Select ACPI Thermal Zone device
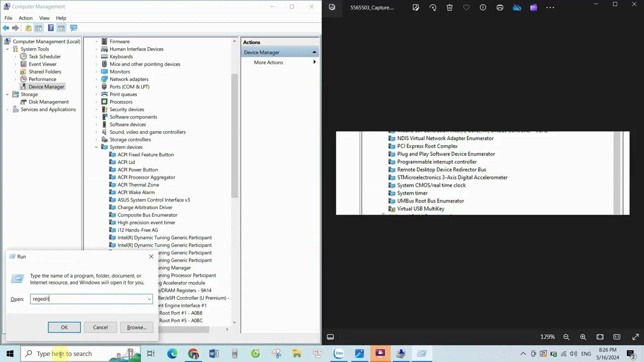Image resolution: width=644 pixels, height=362 pixels. tap(138, 185)
